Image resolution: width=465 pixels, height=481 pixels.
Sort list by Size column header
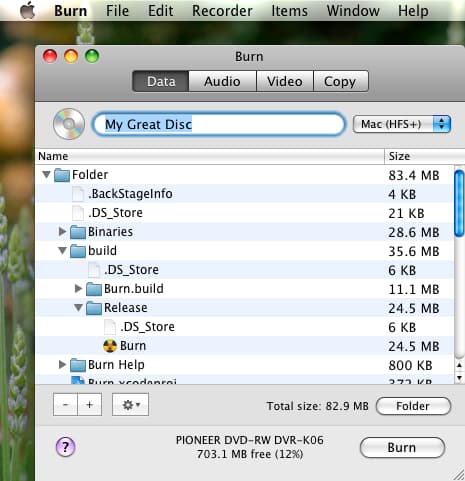[424, 156]
